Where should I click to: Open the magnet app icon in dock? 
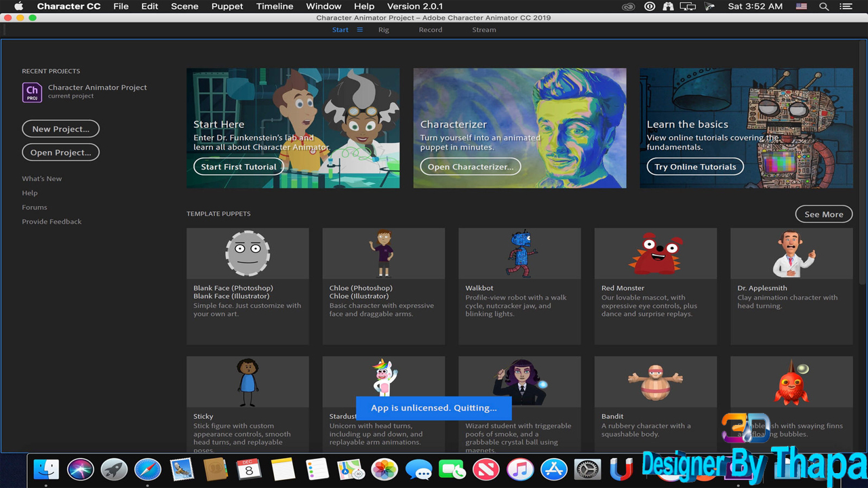click(621, 469)
